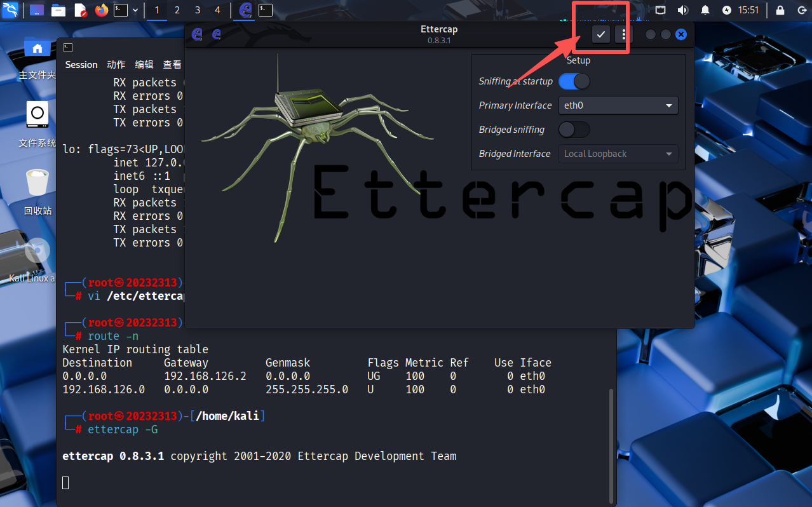Open the 查看 menu in the terminal
The image size is (812, 507).
[x=172, y=64]
